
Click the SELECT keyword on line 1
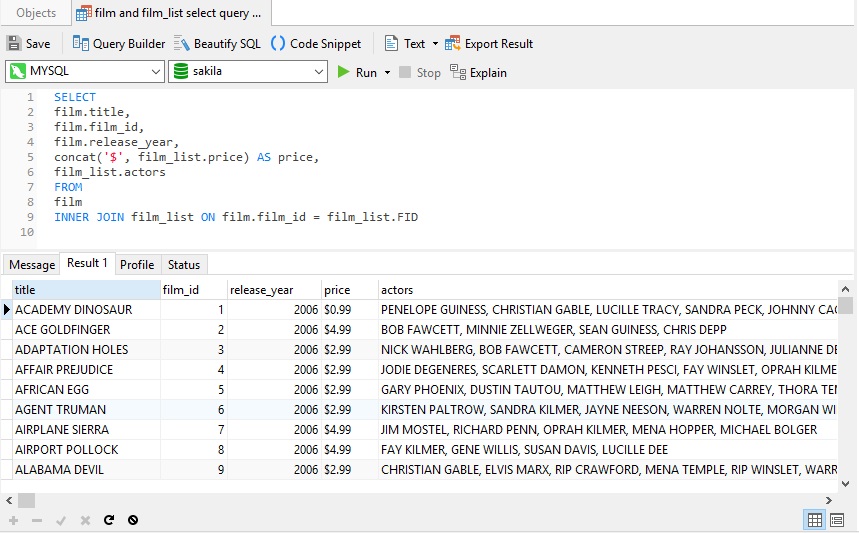75,97
